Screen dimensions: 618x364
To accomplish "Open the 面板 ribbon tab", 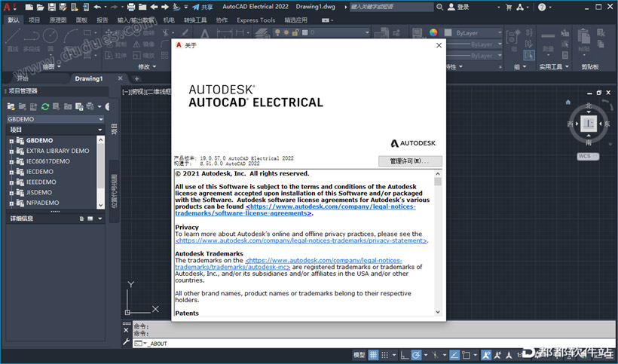I will (81, 20).
